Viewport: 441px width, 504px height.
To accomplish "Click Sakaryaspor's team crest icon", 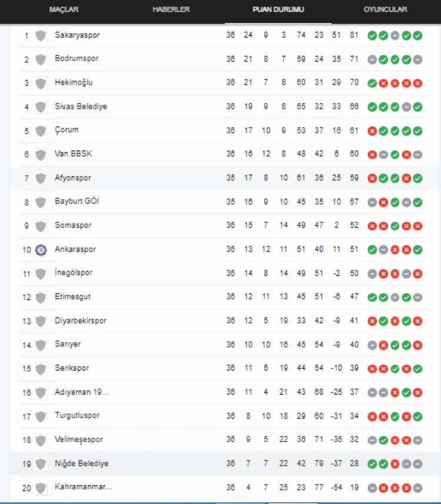I will point(41,35).
